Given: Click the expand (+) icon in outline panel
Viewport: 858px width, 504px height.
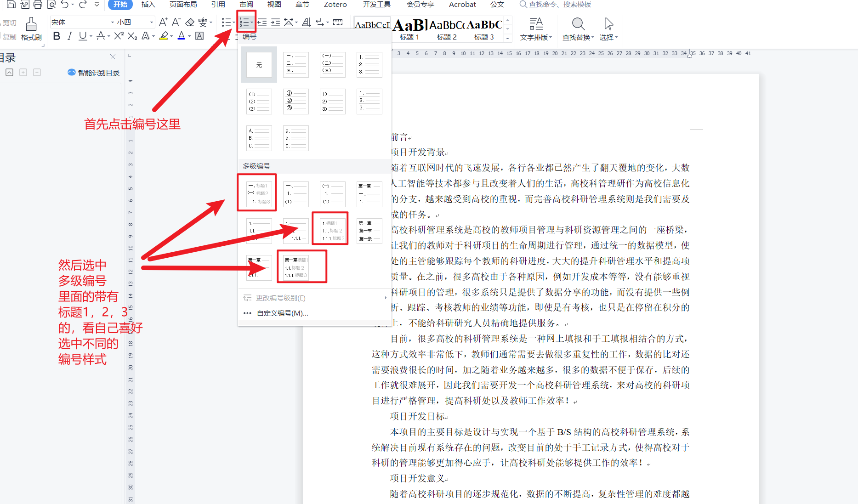Looking at the screenshot, I should 23,72.
